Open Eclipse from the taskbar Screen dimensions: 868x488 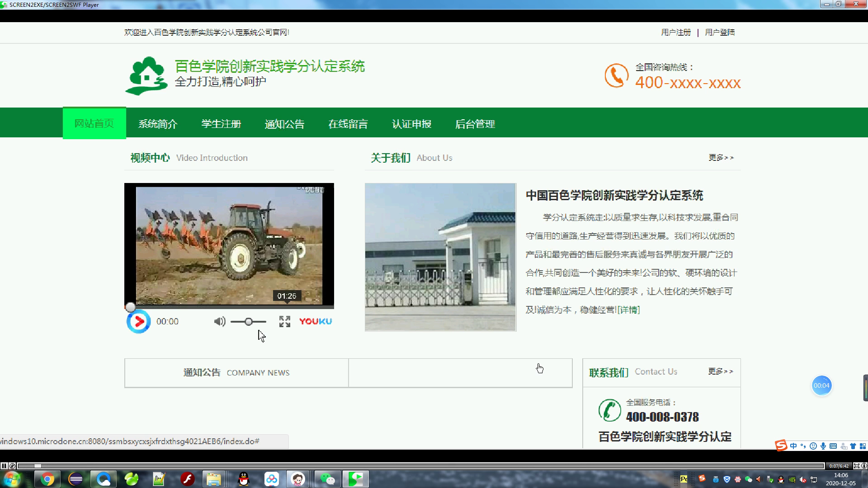pyautogui.click(x=75, y=479)
